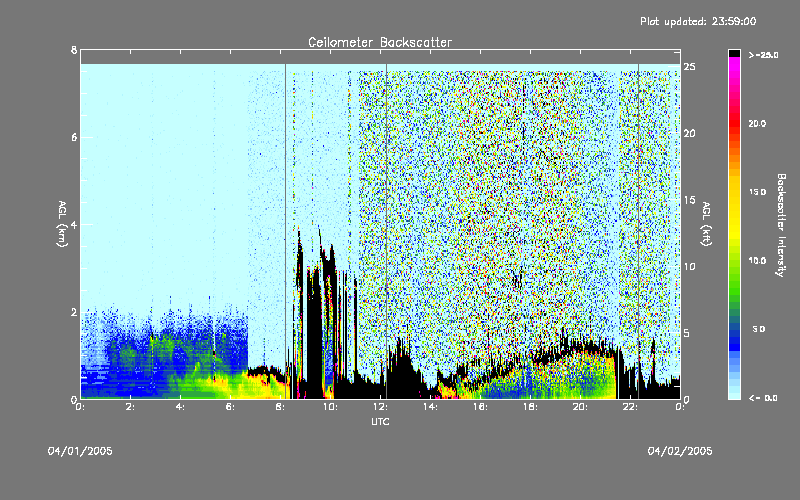Screen dimensions: 800x500
Task: Click the "8:" UTC hour tick
Action: pos(281,407)
